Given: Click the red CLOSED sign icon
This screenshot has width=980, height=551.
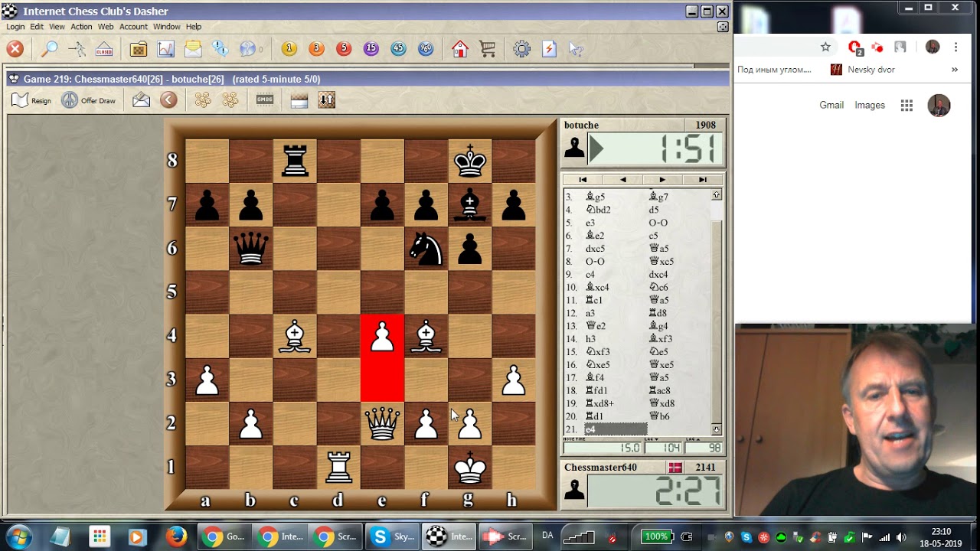Looking at the screenshot, I should click(104, 49).
